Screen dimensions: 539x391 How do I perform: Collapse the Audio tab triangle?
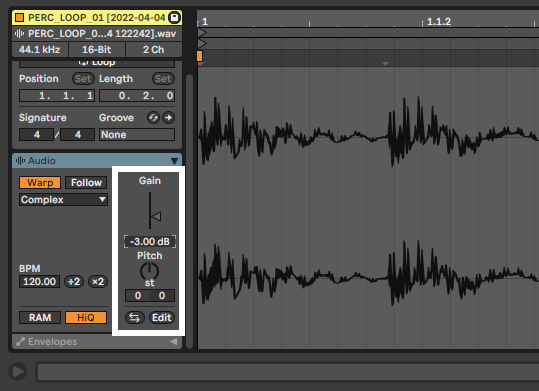(x=174, y=161)
